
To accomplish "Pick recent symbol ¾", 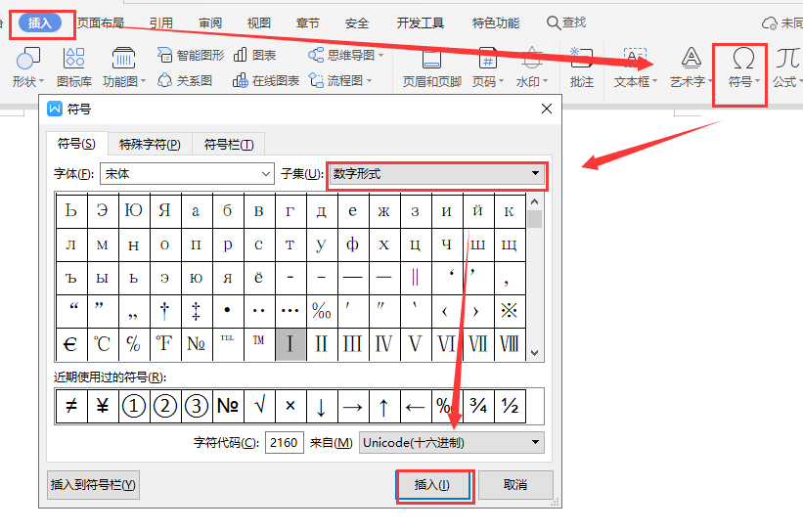I will [478, 406].
